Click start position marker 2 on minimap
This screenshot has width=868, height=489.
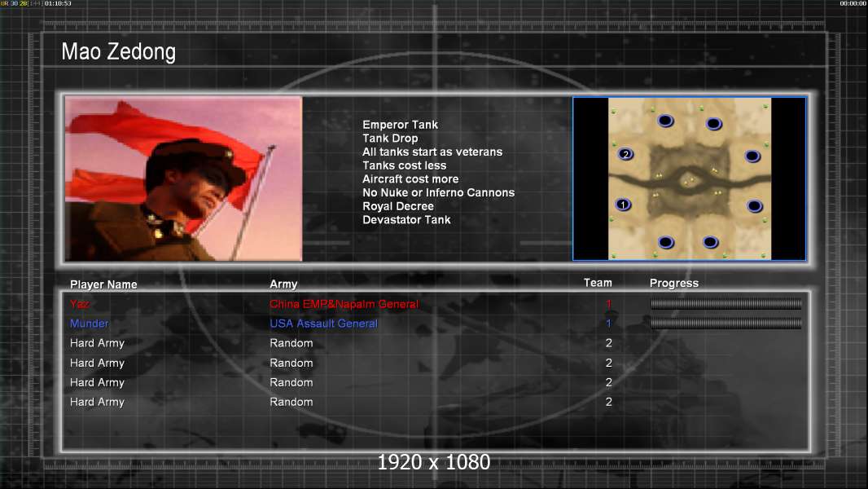click(x=625, y=154)
